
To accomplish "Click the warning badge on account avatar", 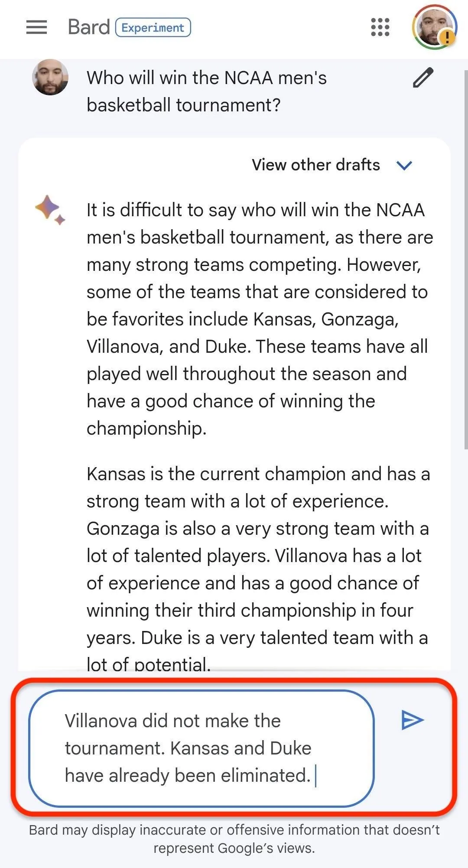I will [447, 37].
